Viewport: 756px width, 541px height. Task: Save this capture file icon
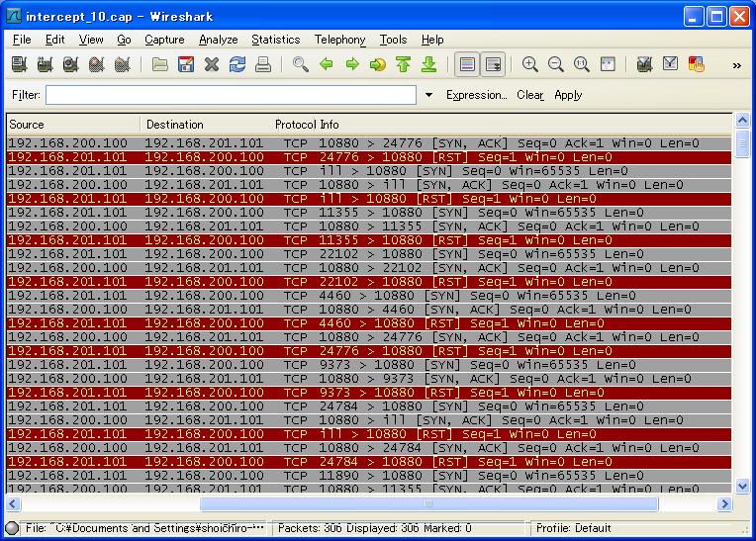click(x=186, y=64)
